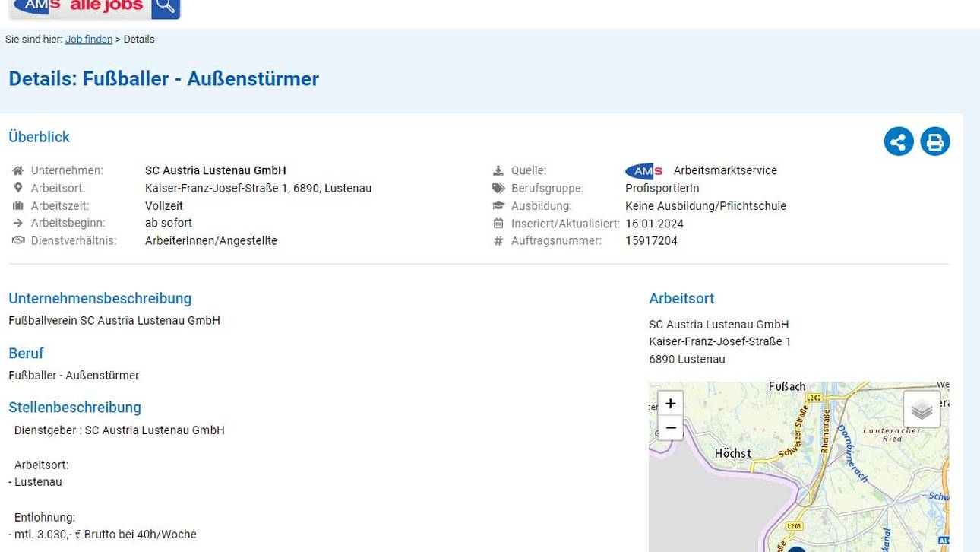Click the AMS alle jobs logo
This screenshot has height=552, width=980.
[x=80, y=8]
